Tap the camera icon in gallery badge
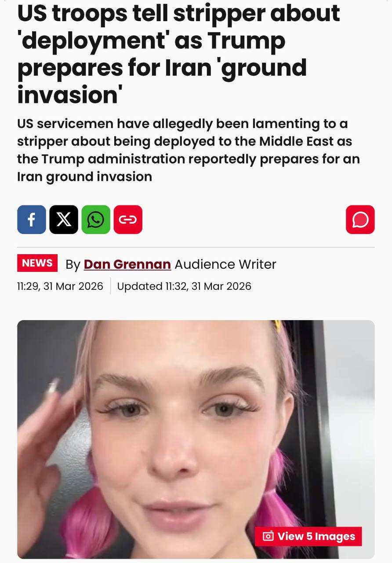The height and width of the screenshot is (563, 392). click(268, 536)
